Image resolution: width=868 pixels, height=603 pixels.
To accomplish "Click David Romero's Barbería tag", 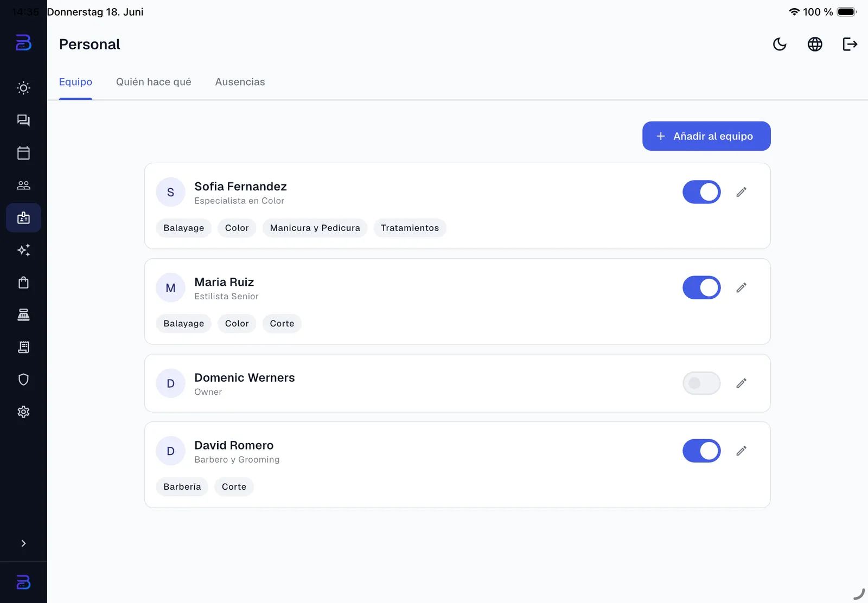I will tap(182, 487).
